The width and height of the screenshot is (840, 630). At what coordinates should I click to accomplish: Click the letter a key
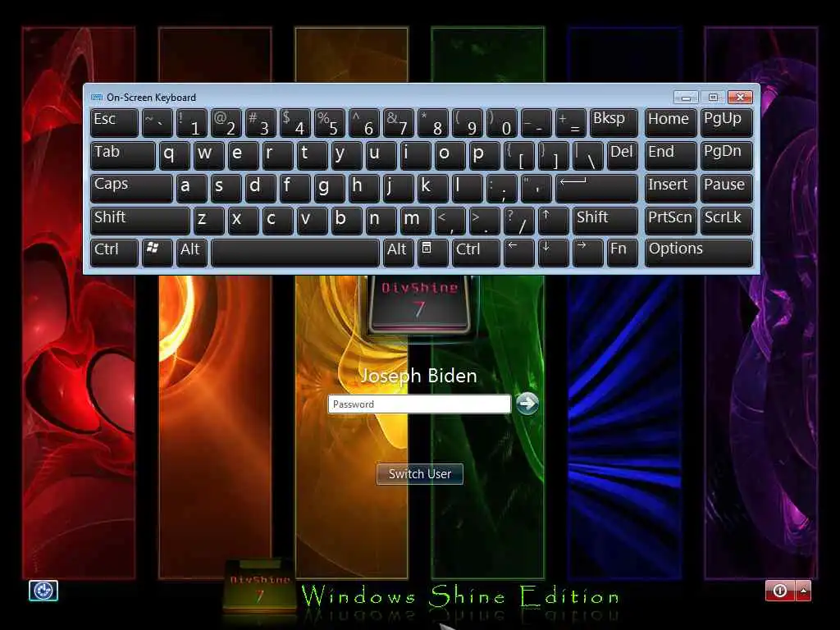click(191, 188)
